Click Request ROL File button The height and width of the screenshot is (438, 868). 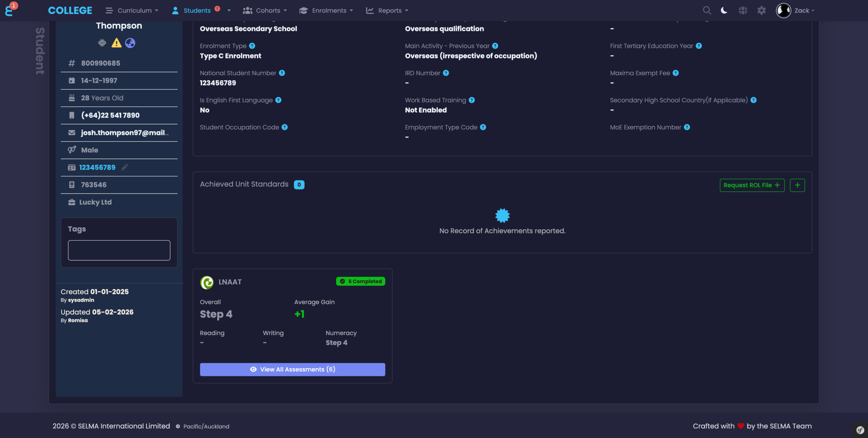pyautogui.click(x=752, y=185)
